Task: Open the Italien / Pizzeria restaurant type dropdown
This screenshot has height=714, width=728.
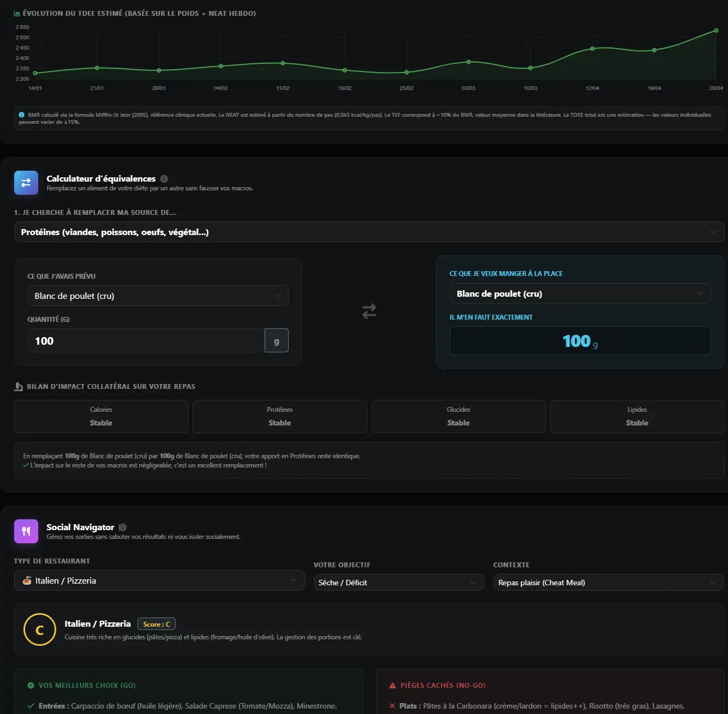Action: tap(159, 580)
